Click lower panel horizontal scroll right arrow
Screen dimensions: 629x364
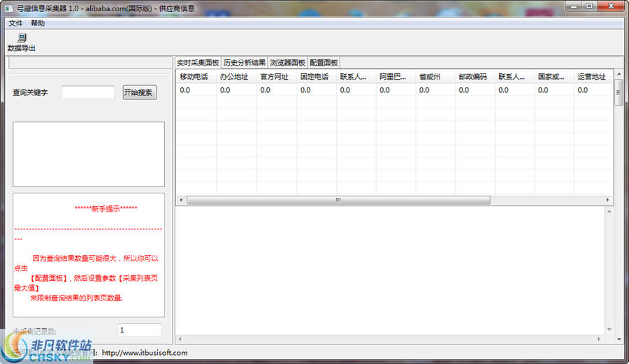pyautogui.click(x=599, y=339)
